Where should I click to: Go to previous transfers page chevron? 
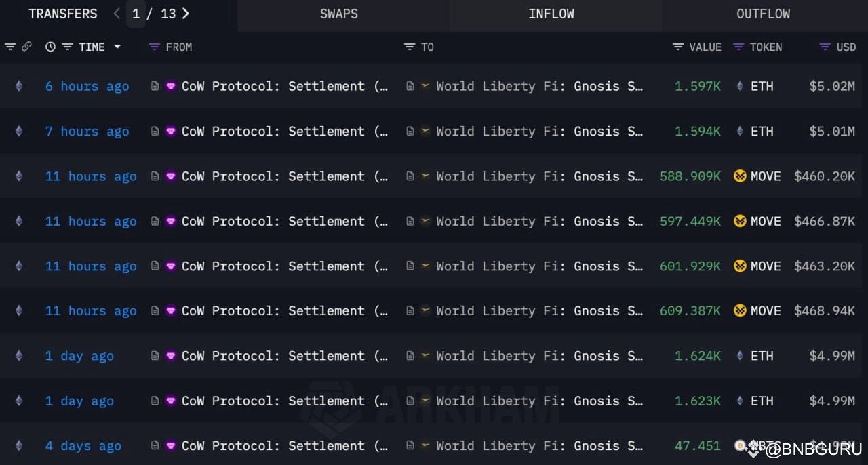click(x=117, y=14)
